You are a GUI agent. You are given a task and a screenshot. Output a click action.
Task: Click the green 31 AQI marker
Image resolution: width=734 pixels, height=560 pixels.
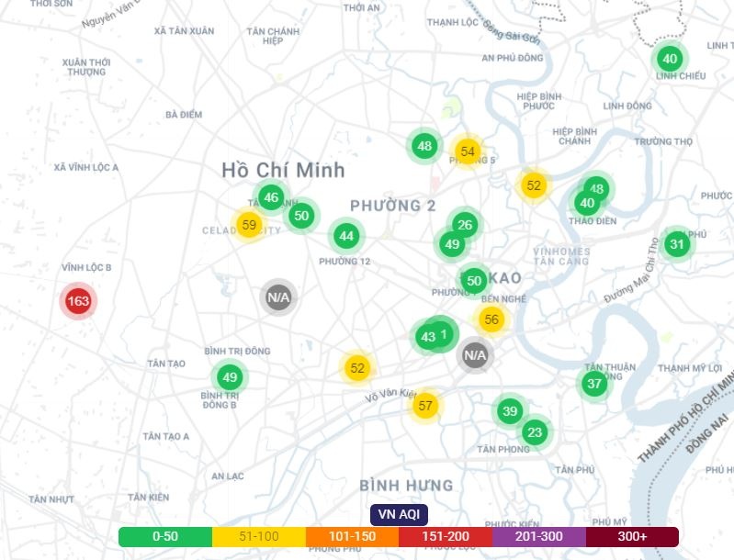click(677, 244)
